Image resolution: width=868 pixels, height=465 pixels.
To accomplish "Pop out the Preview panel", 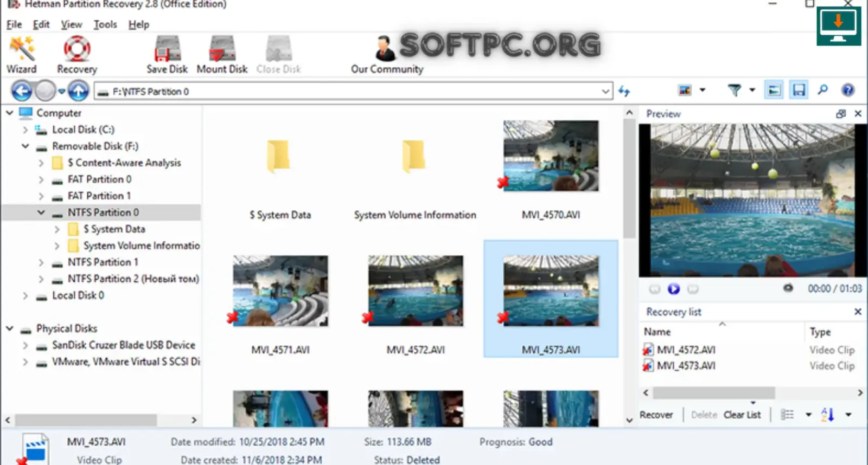I will click(841, 114).
